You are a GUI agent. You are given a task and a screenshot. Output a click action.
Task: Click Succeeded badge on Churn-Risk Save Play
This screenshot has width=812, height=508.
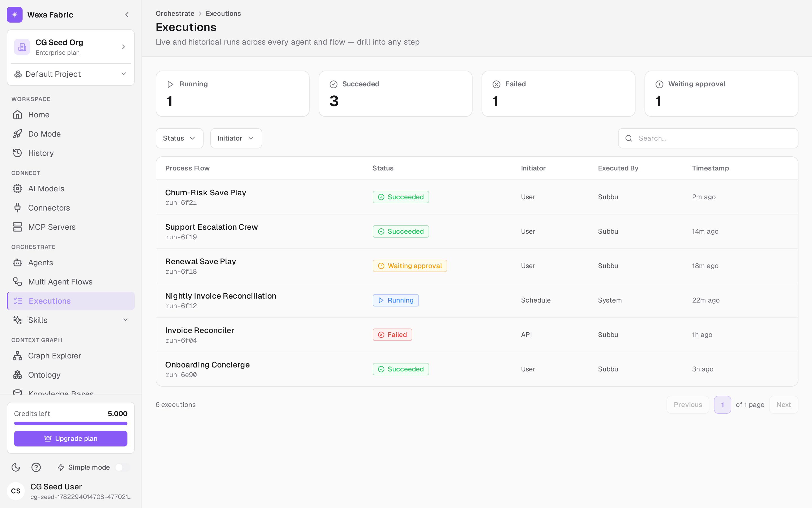pos(401,197)
